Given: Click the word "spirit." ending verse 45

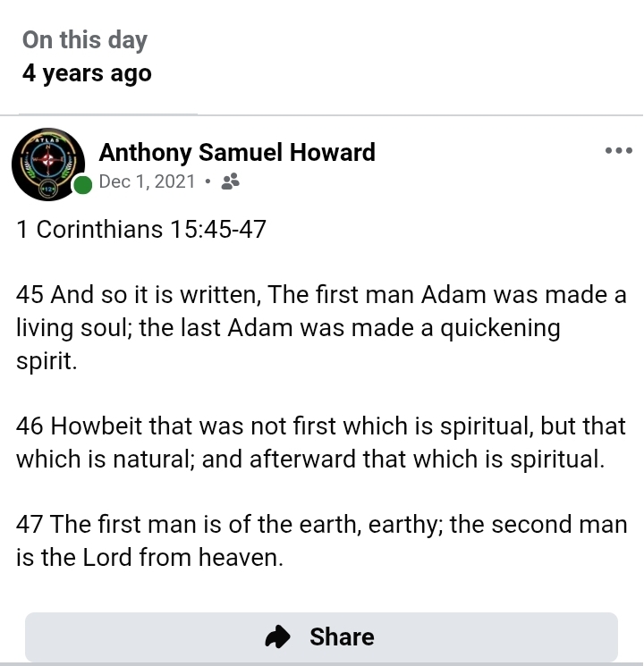Looking at the screenshot, I should (45, 361).
